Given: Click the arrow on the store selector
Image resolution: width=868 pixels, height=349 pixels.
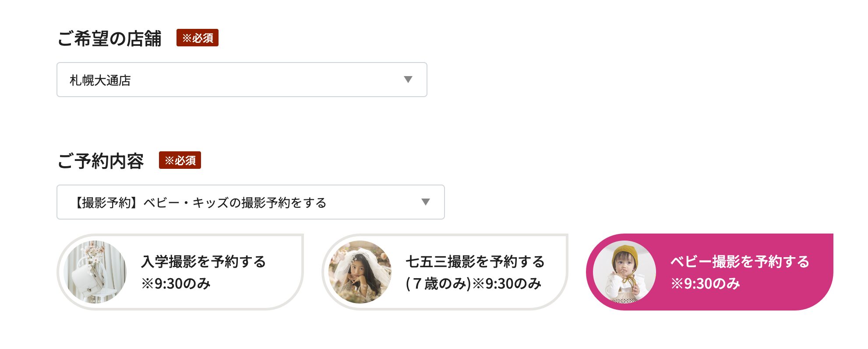Looking at the screenshot, I should pyautogui.click(x=408, y=80).
